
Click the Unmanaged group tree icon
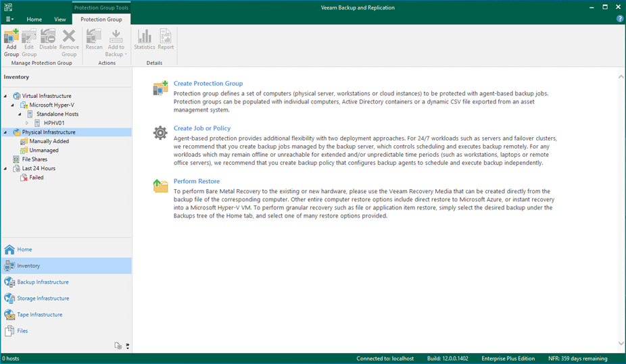tap(24, 151)
